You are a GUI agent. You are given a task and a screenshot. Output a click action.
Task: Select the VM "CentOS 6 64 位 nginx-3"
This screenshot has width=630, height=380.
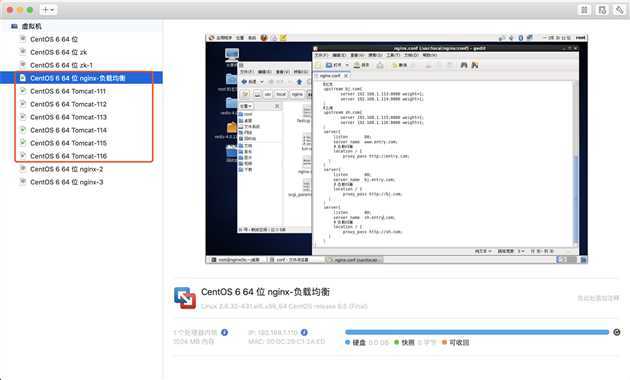pos(66,182)
